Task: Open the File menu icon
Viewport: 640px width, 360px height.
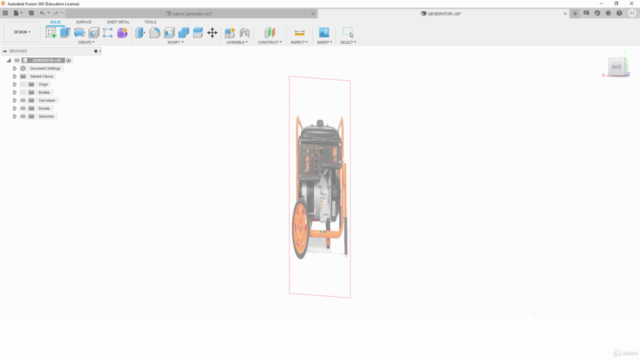Action: pyautogui.click(x=17, y=13)
